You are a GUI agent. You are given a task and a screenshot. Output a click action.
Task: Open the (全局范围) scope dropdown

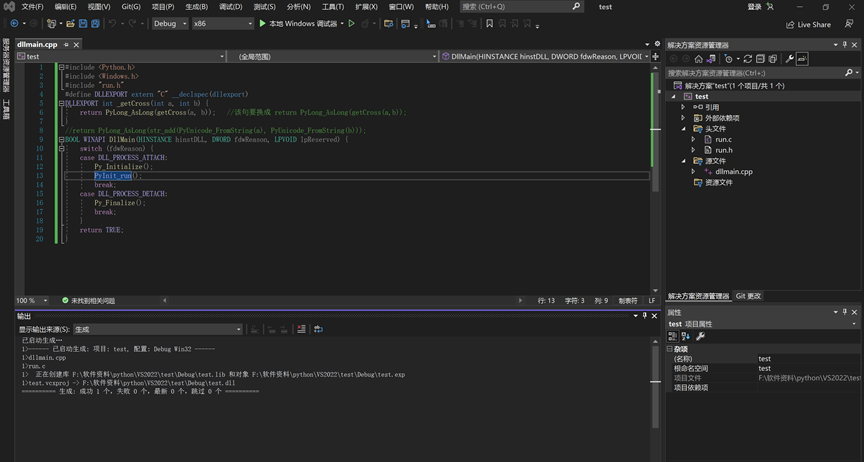333,56
